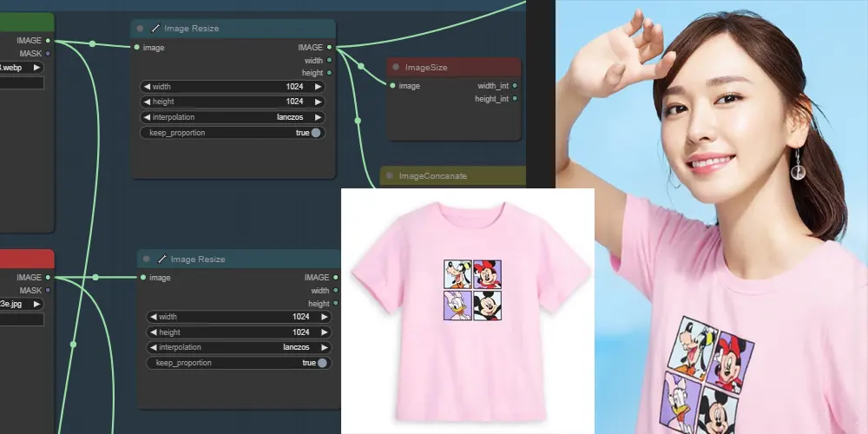868x434 pixels.
Task: Increase width with right arrow in top Image Resize
Action: click(318, 87)
